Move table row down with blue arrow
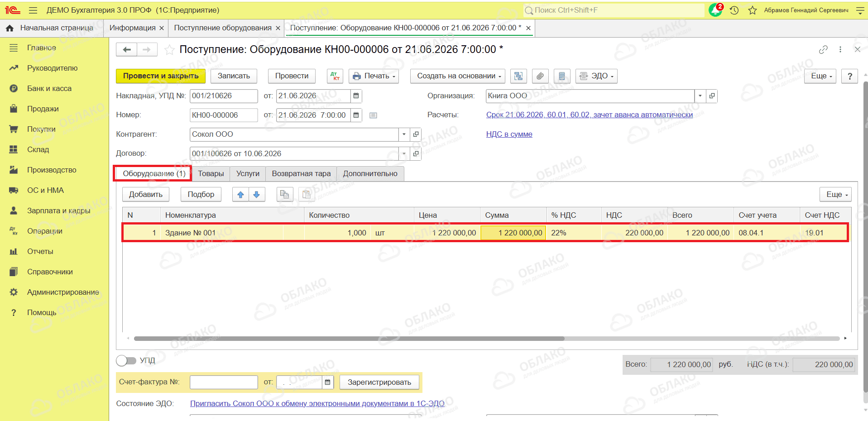The height and width of the screenshot is (421, 868). point(257,195)
